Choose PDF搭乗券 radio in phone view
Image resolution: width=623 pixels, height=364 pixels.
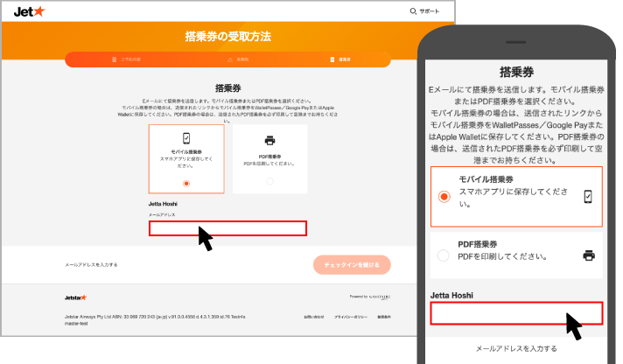pyautogui.click(x=444, y=255)
